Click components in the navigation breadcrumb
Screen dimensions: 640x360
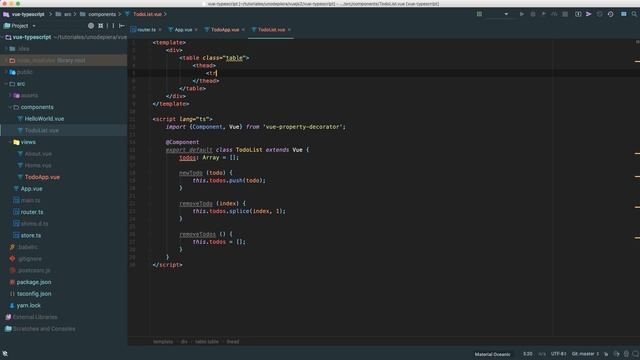102,14
